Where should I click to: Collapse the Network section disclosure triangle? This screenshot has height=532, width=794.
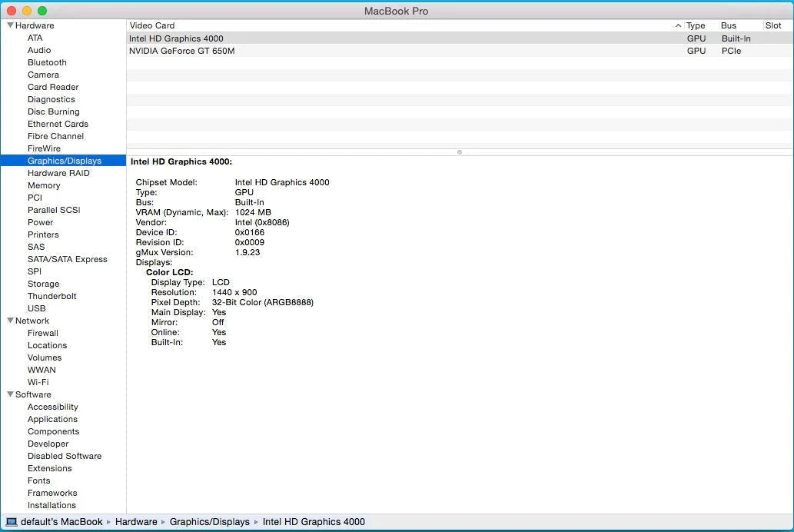click(10, 321)
